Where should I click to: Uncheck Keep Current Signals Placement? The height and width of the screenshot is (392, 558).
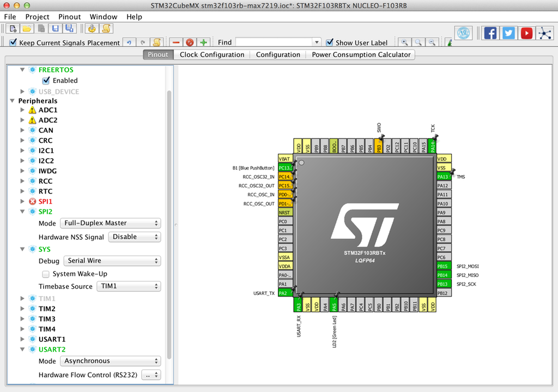13,43
